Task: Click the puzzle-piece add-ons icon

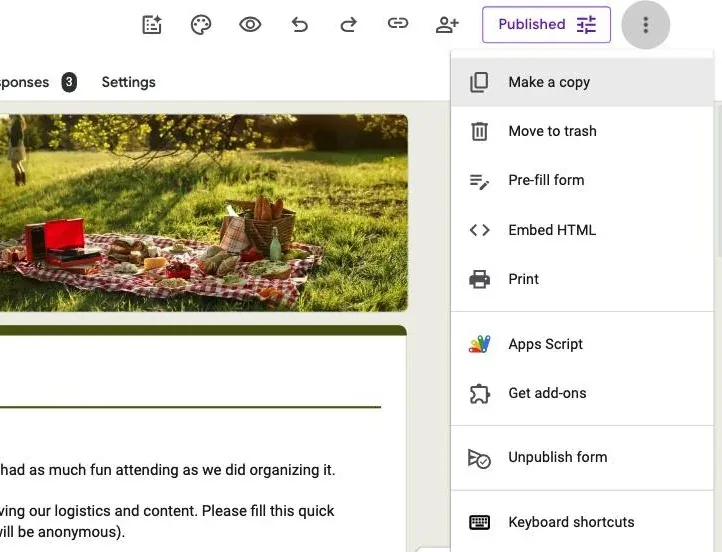Action: [x=479, y=394]
